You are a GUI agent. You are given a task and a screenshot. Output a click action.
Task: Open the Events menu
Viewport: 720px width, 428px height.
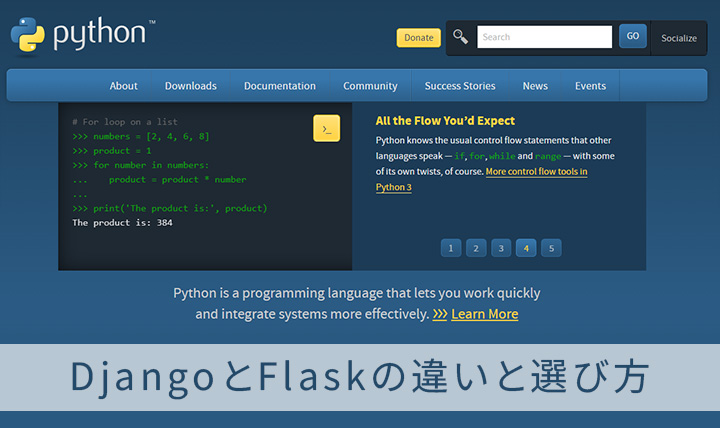coord(590,86)
